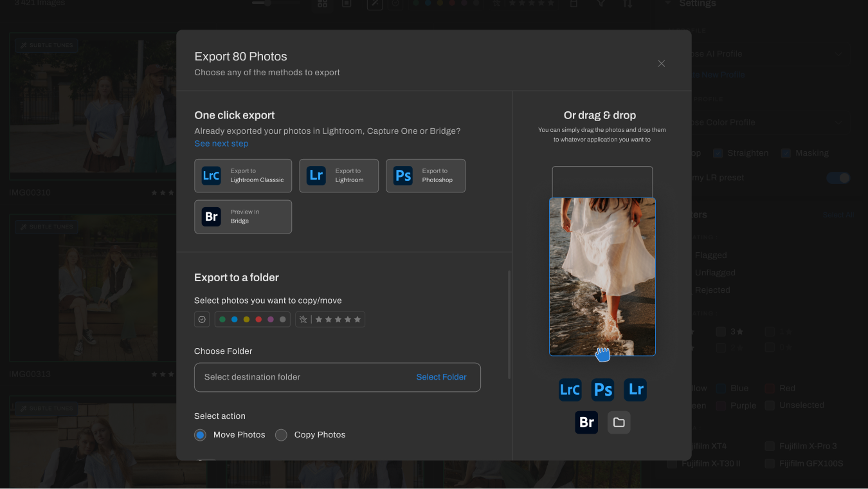
Task: Toggle the LR preset switch
Action: (838, 178)
